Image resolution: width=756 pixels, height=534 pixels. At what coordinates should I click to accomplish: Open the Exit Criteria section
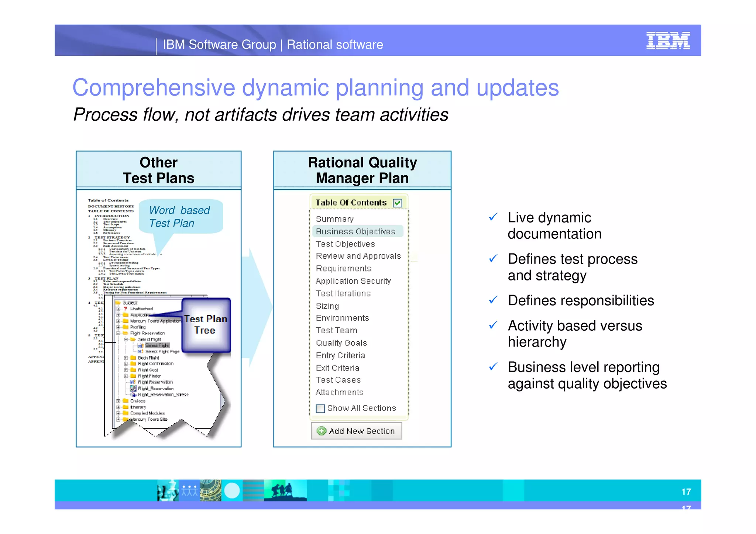(337, 368)
